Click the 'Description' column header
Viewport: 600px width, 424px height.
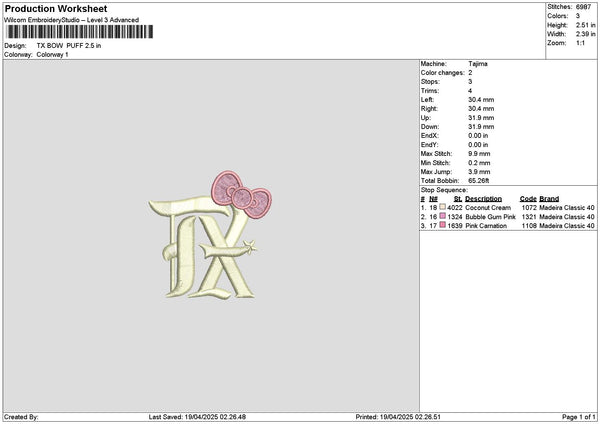[x=483, y=199]
